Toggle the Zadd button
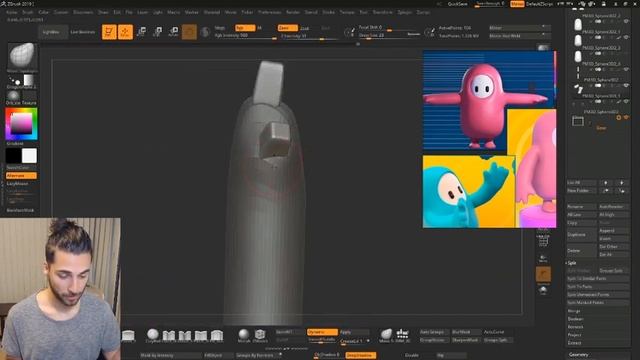Image resolution: width=640 pixels, height=360 pixels. tap(288, 28)
